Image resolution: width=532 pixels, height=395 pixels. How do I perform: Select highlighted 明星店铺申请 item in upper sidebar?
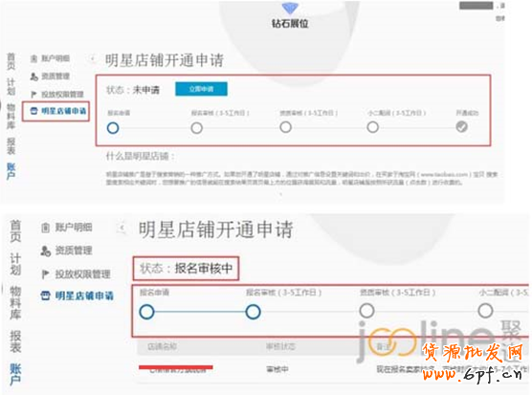tap(58, 111)
